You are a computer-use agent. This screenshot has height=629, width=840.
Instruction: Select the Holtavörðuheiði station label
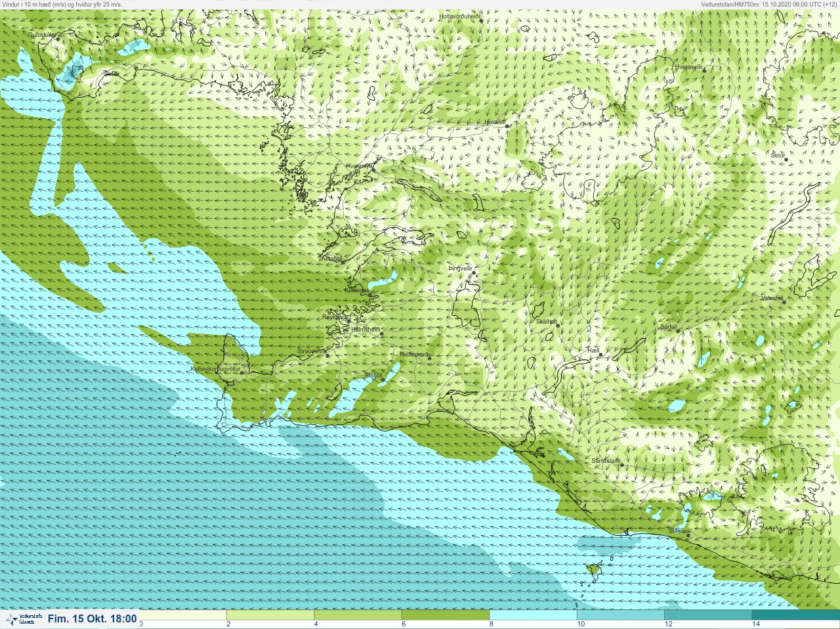coord(459,16)
